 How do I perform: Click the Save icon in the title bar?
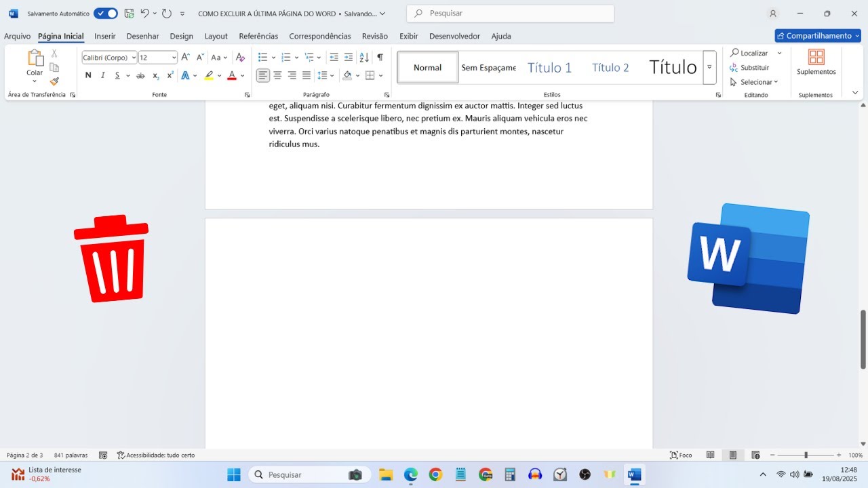129,13
